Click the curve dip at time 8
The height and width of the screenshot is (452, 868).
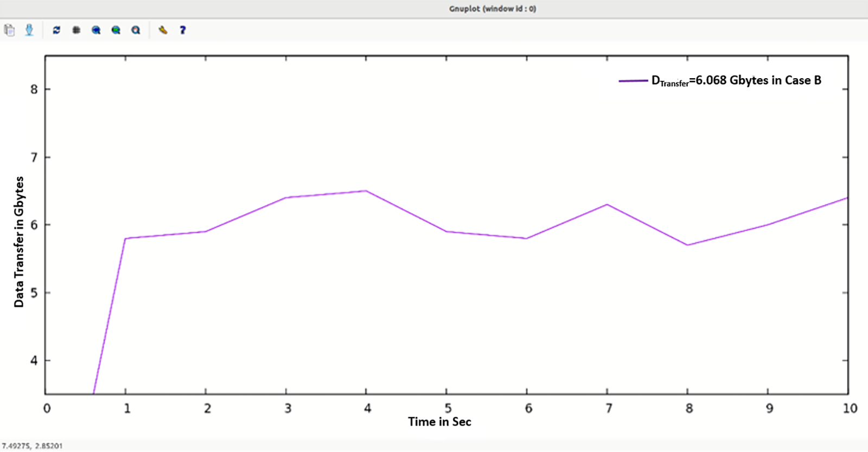tap(687, 245)
